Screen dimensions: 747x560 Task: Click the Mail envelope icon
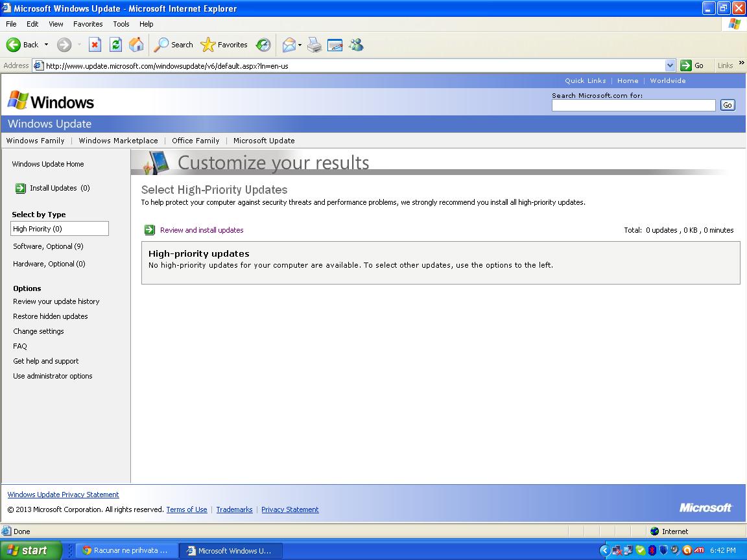click(x=289, y=45)
